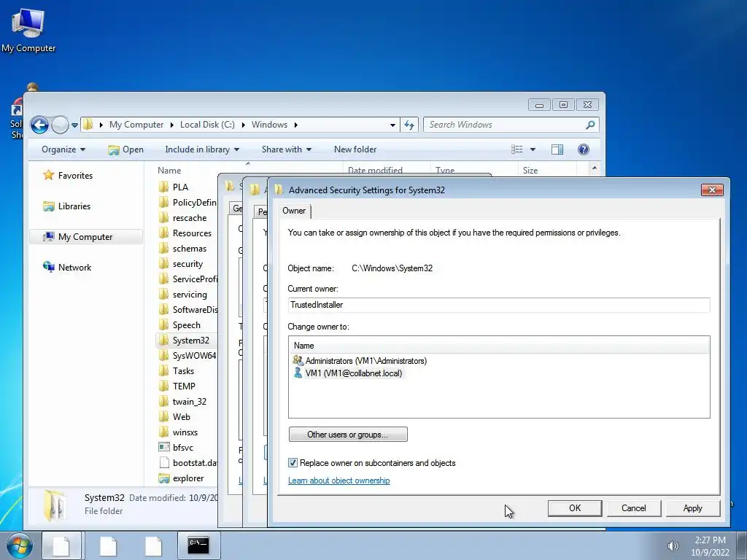
Task: Click the Windows breadcrumb in address bar
Action: (x=269, y=125)
